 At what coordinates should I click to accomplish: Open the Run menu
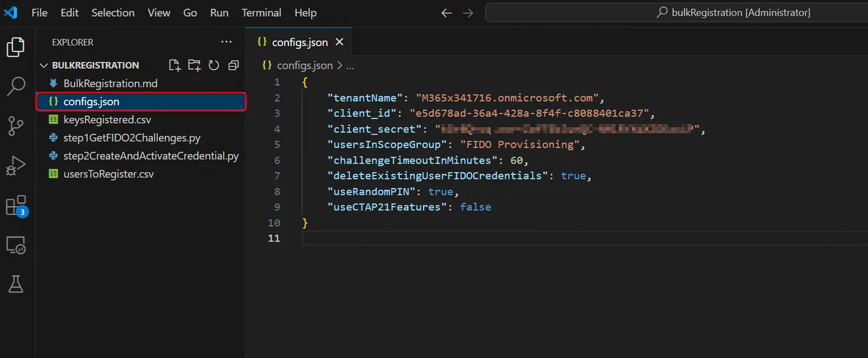(219, 12)
